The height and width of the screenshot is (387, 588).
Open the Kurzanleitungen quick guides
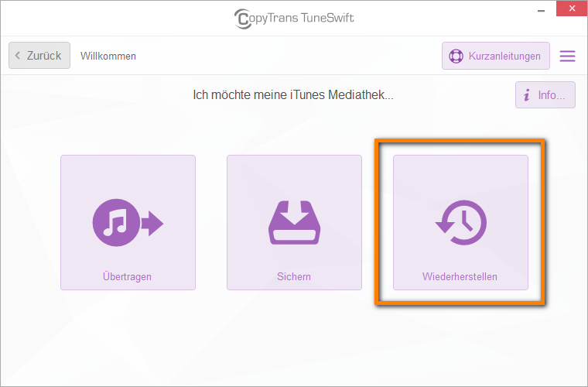pyautogui.click(x=496, y=56)
